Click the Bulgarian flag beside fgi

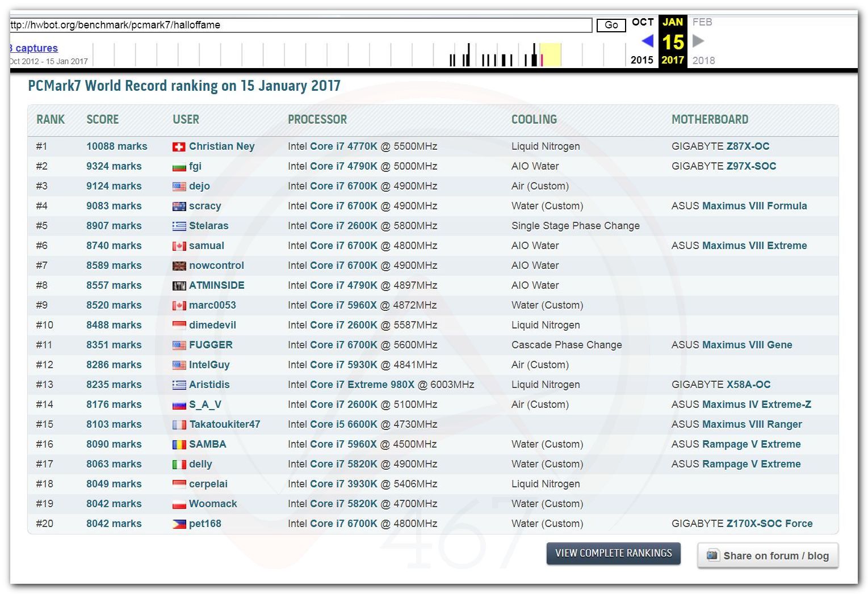point(179,167)
